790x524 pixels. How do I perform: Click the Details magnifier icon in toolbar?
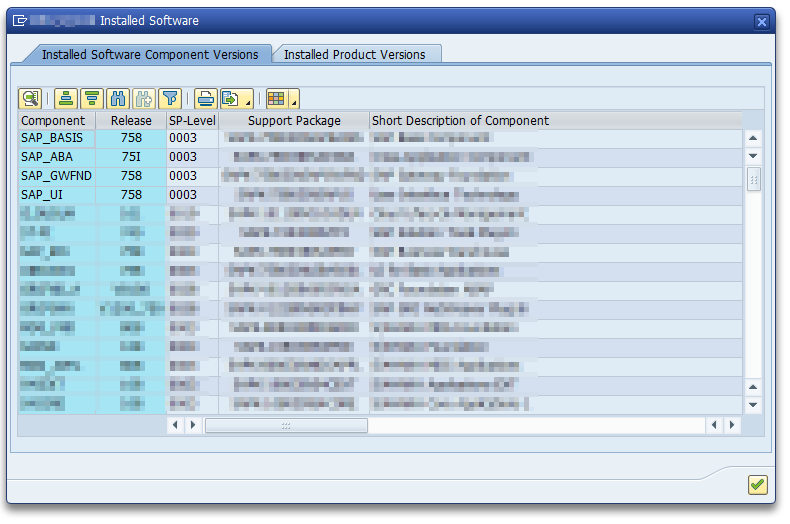tap(30, 98)
